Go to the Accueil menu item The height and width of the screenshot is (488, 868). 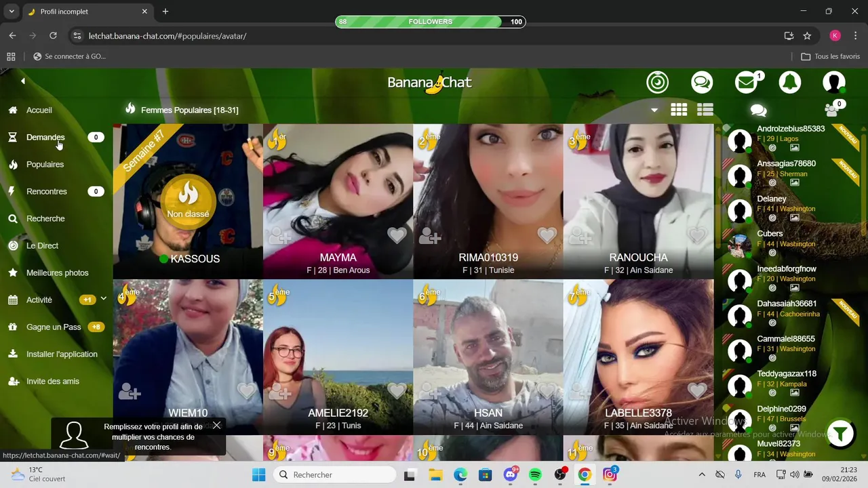pyautogui.click(x=39, y=110)
